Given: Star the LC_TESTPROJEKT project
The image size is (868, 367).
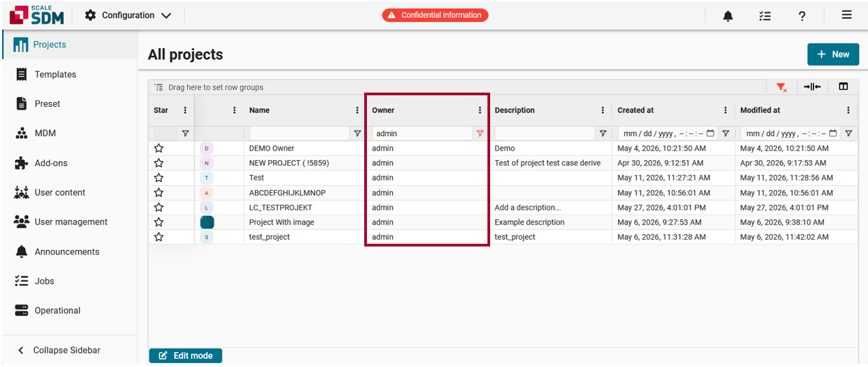Looking at the screenshot, I should point(159,207).
